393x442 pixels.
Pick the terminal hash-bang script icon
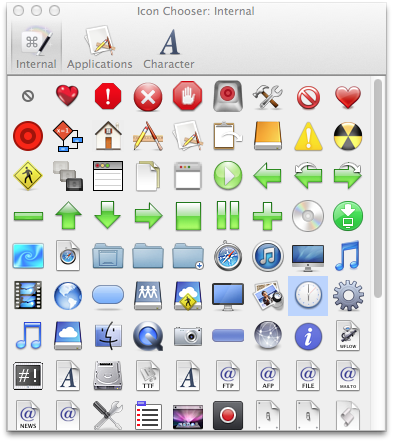(28, 376)
